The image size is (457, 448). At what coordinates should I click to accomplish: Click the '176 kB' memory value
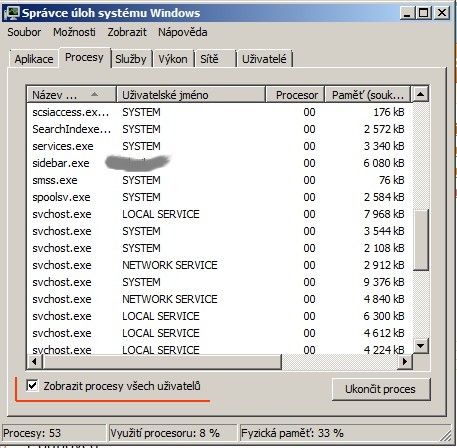tap(389, 112)
